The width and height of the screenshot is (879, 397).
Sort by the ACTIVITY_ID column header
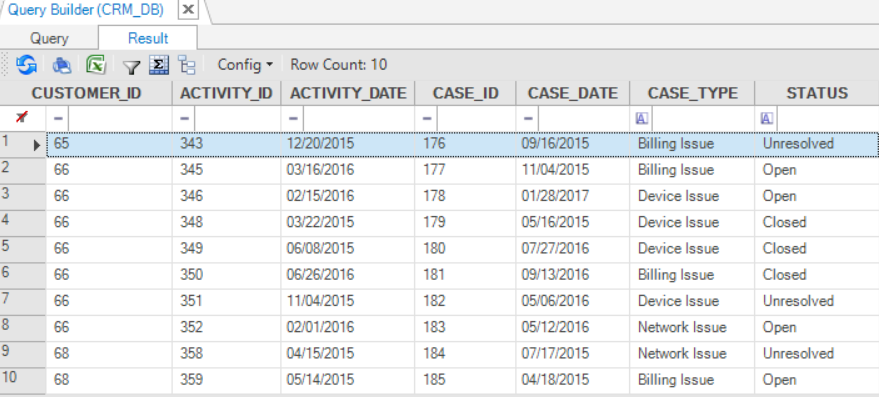[226, 93]
